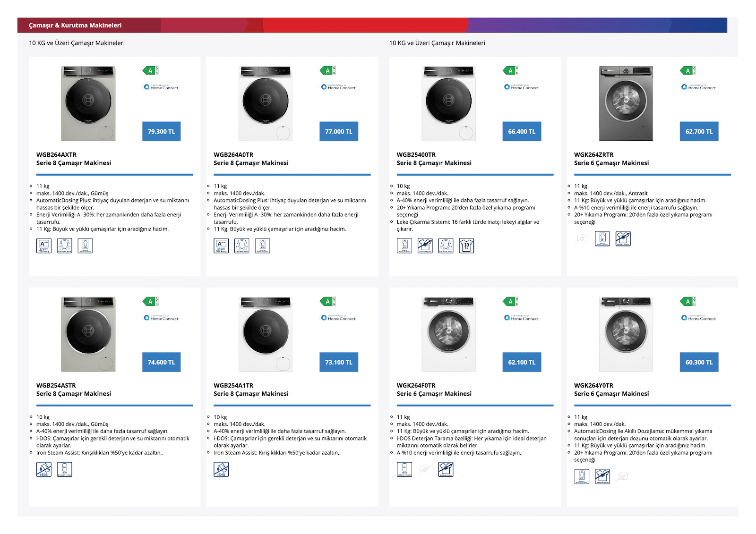Open the WGK264ZRTR anthracite washing machine image
This screenshot has height=534, width=756.
click(x=626, y=103)
